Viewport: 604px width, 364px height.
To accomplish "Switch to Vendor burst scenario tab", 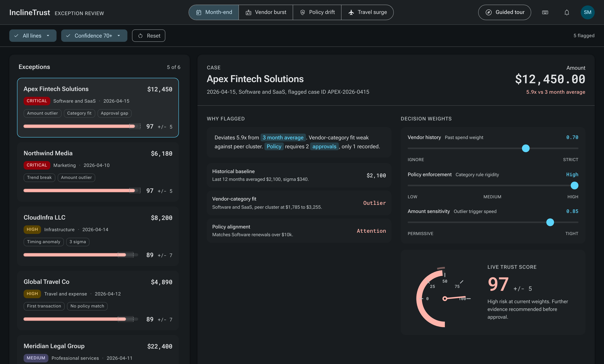I will [x=266, y=12].
